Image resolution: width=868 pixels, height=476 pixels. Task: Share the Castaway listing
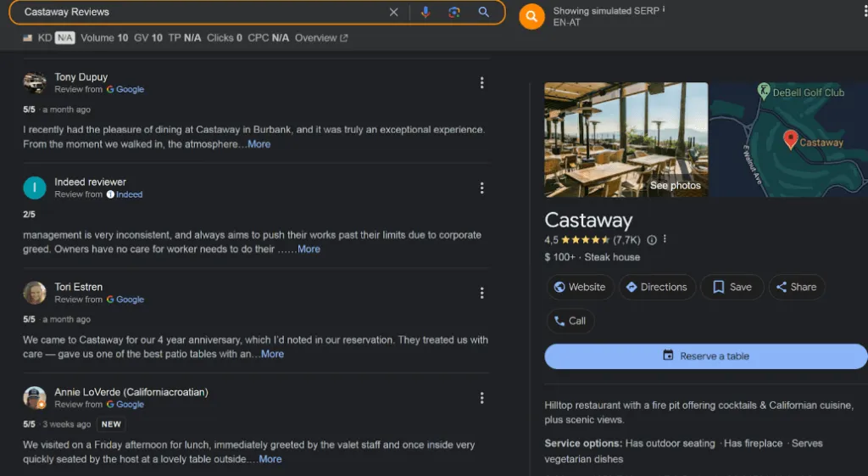[797, 287]
